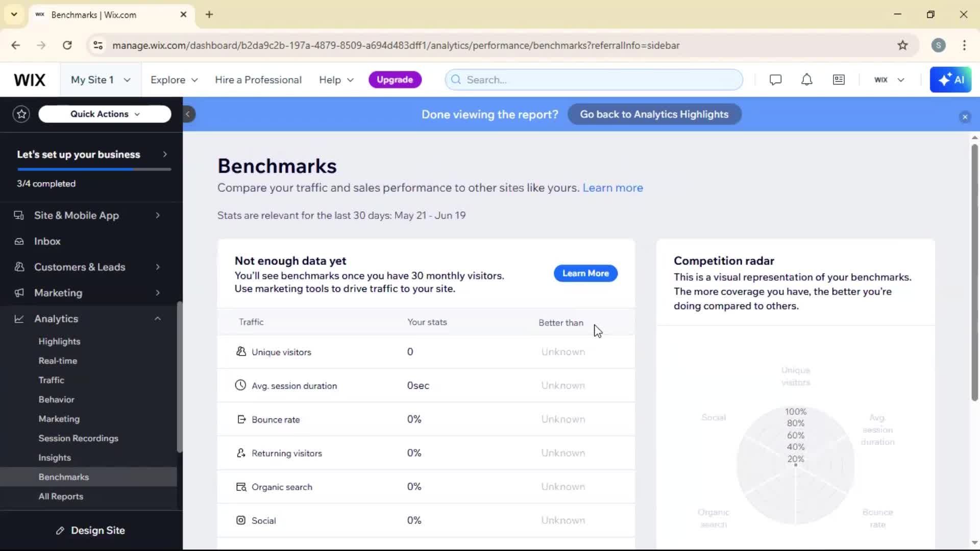This screenshot has height=551, width=980.
Task: Open a new browser tab
Action: pos(209,14)
